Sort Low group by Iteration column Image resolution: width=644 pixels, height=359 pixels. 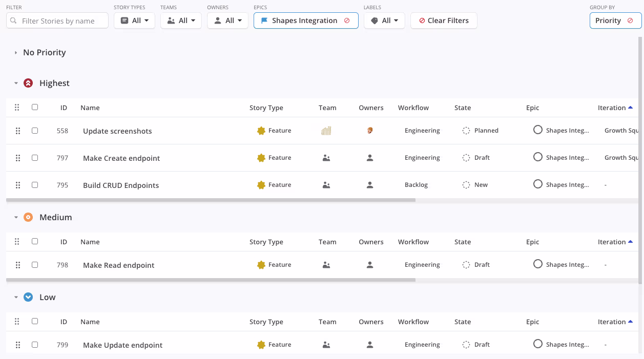click(x=615, y=322)
